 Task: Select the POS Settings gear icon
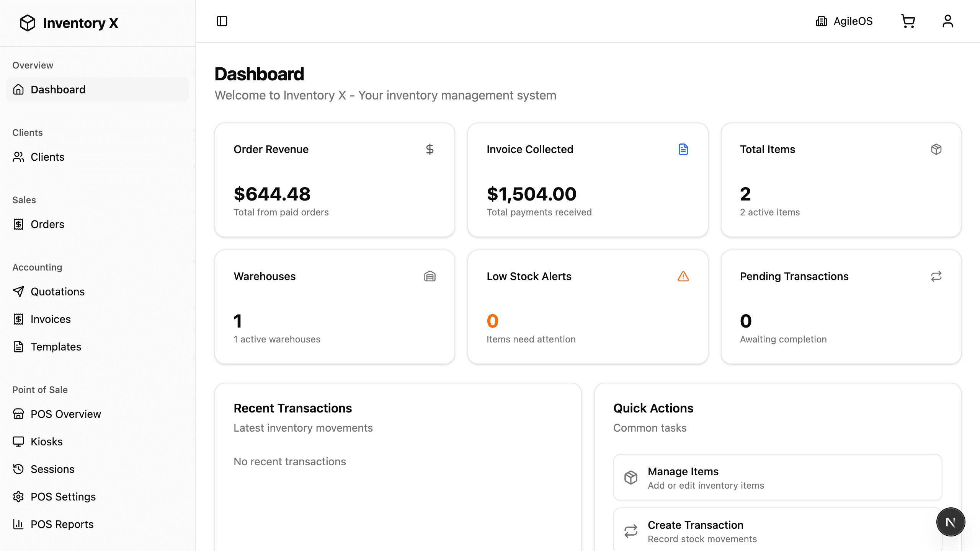click(x=19, y=496)
